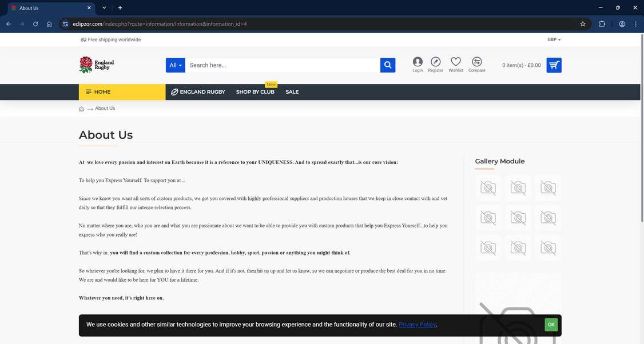Open the ENGLAND RUGBY menu item
The image size is (644, 344).
tap(198, 92)
